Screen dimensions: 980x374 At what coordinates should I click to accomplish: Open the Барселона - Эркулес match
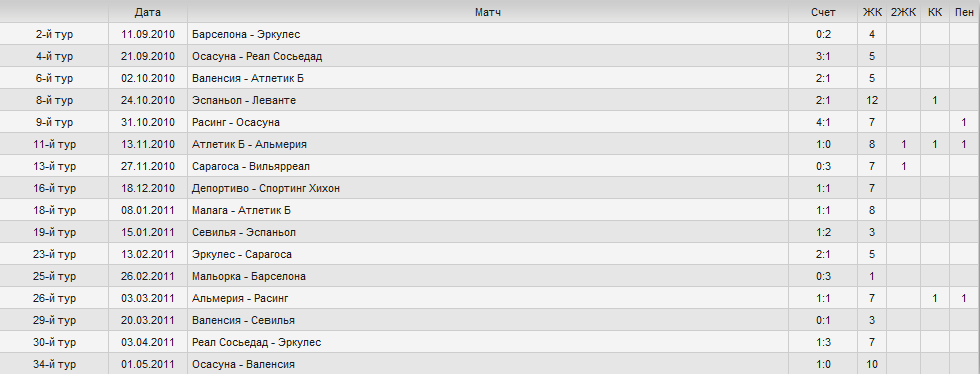(x=246, y=34)
